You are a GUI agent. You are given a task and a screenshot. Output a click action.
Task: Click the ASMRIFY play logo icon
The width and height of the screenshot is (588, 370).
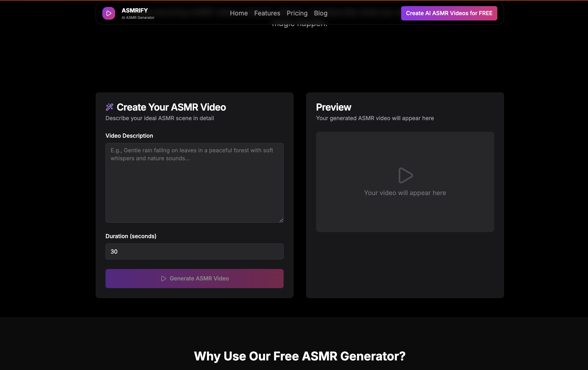[x=109, y=13]
